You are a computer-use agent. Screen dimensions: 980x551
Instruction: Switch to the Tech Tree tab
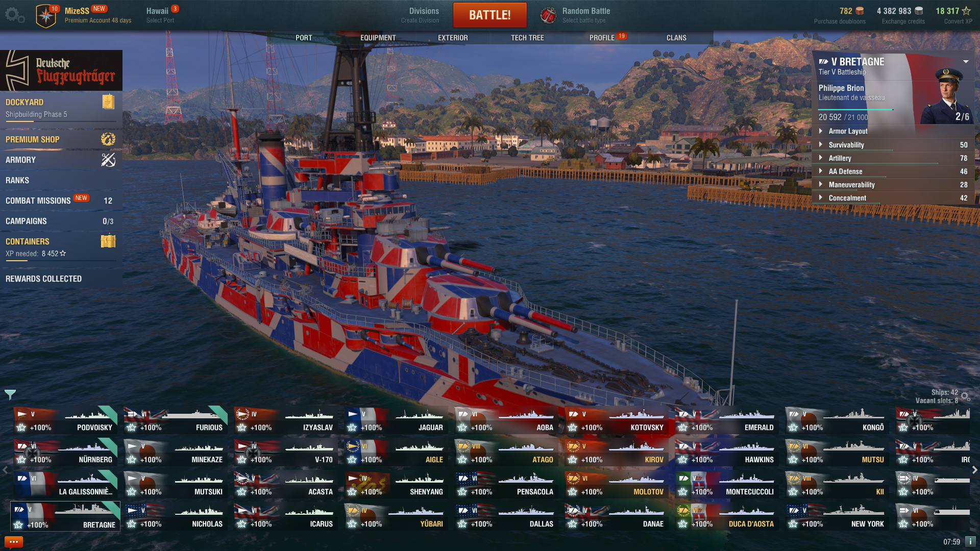[527, 38]
